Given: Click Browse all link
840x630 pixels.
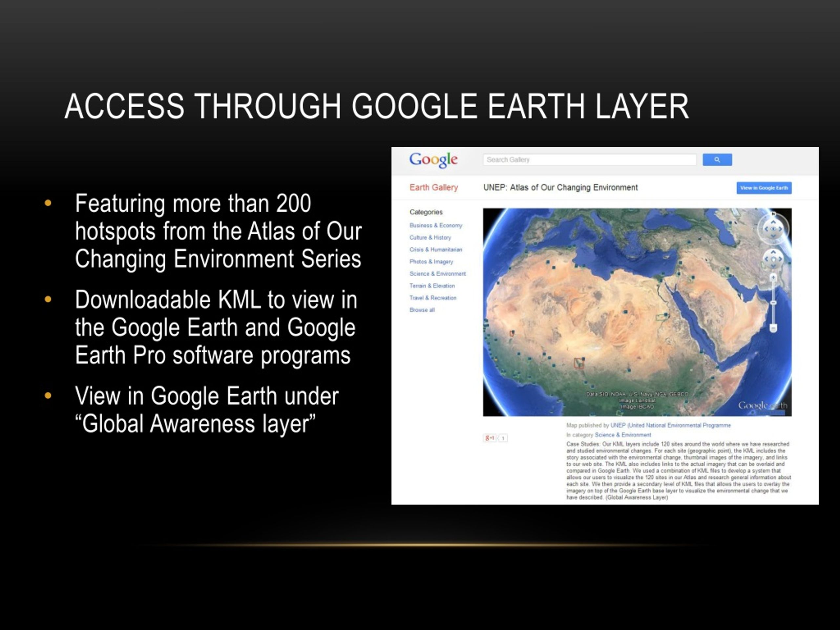Looking at the screenshot, I should (422, 310).
